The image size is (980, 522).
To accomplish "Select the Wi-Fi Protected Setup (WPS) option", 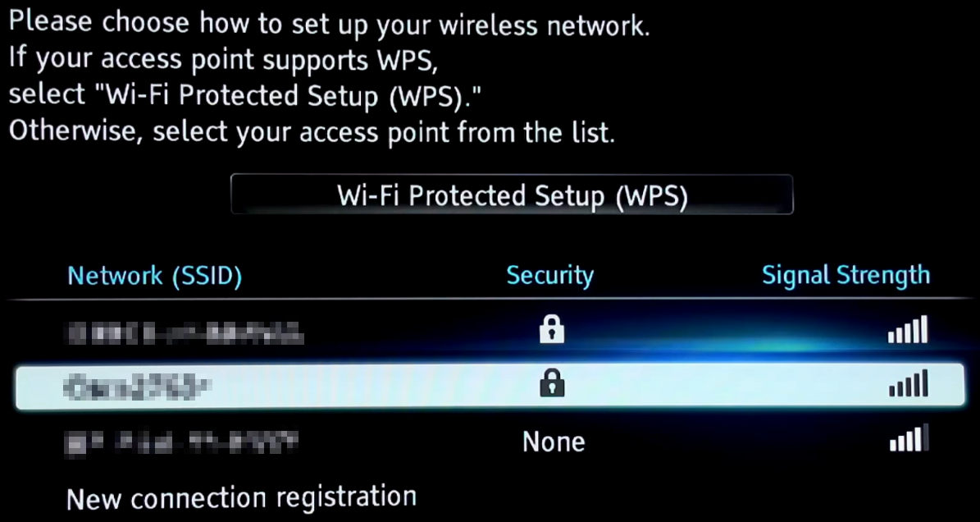I will 510,195.
